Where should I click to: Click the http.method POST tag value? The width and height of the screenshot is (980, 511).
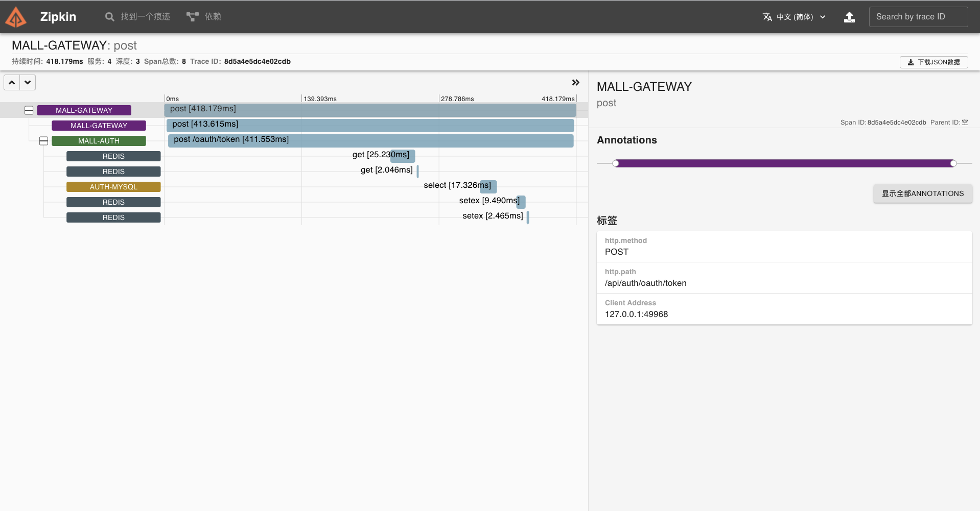click(x=617, y=252)
